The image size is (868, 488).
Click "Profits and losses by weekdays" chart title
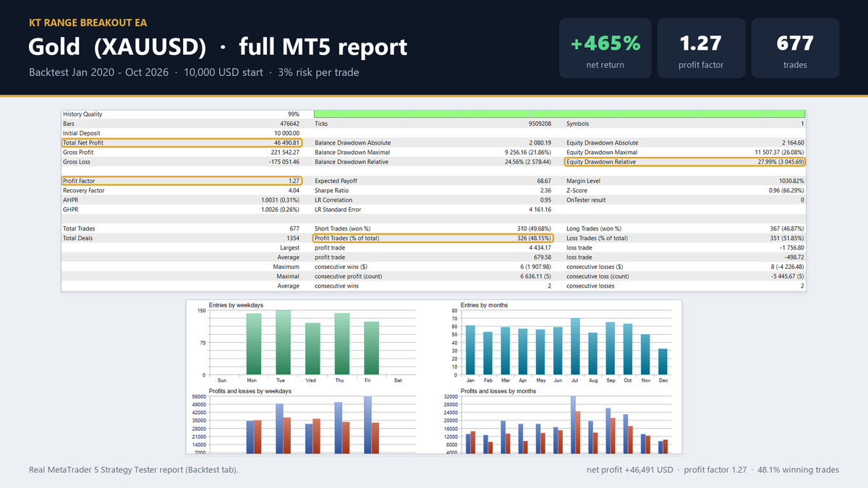pos(250,391)
